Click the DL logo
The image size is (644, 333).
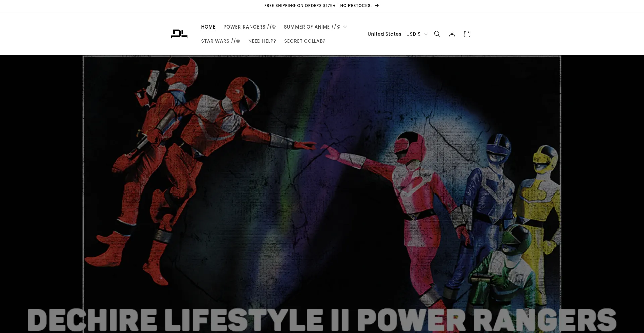[x=179, y=34]
